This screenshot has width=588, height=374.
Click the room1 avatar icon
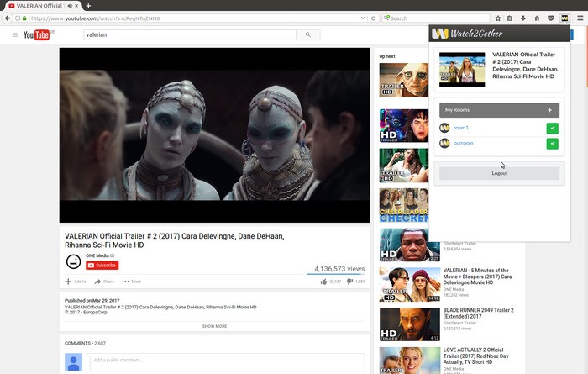point(444,128)
